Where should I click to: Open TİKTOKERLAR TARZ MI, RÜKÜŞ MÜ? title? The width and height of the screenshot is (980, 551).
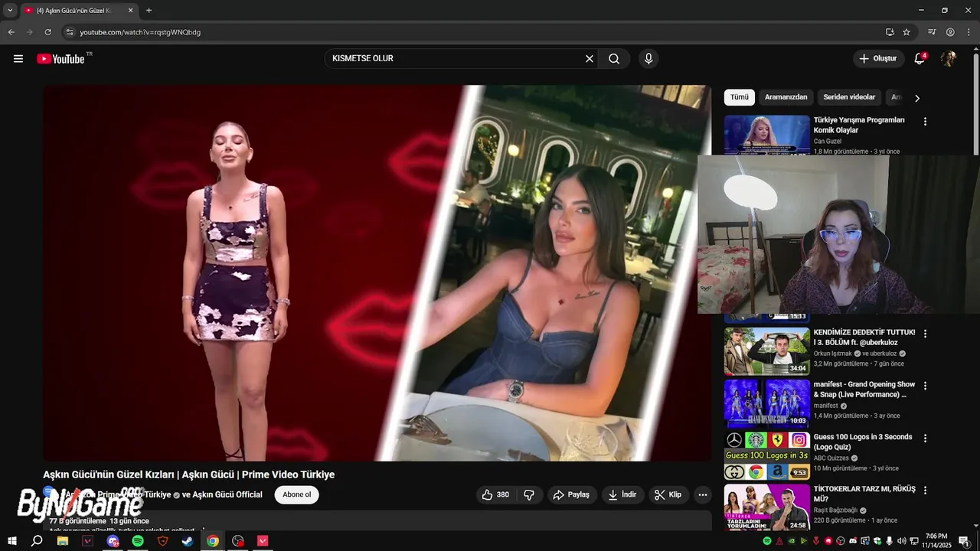864,494
